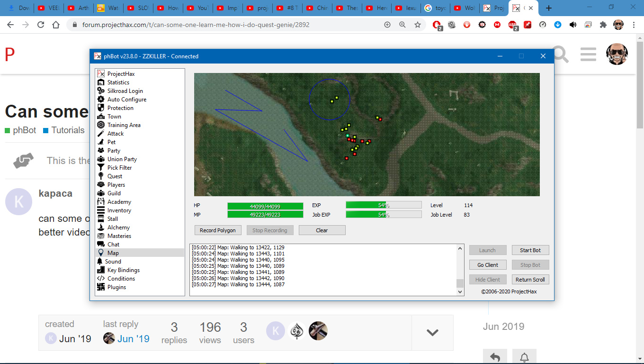Screen dimensions: 644x364
Task: Click the Clear button below the map
Action: coord(322,230)
